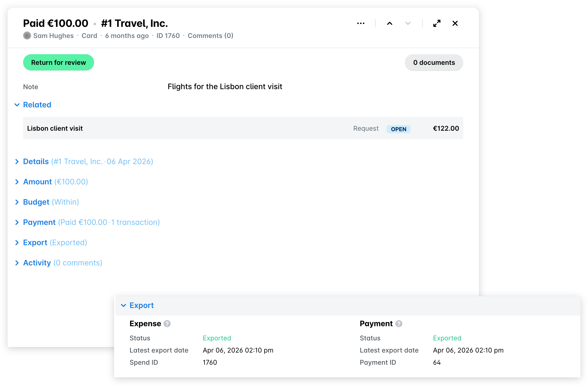Expand panel to full screen
588x388 pixels.
tap(437, 24)
